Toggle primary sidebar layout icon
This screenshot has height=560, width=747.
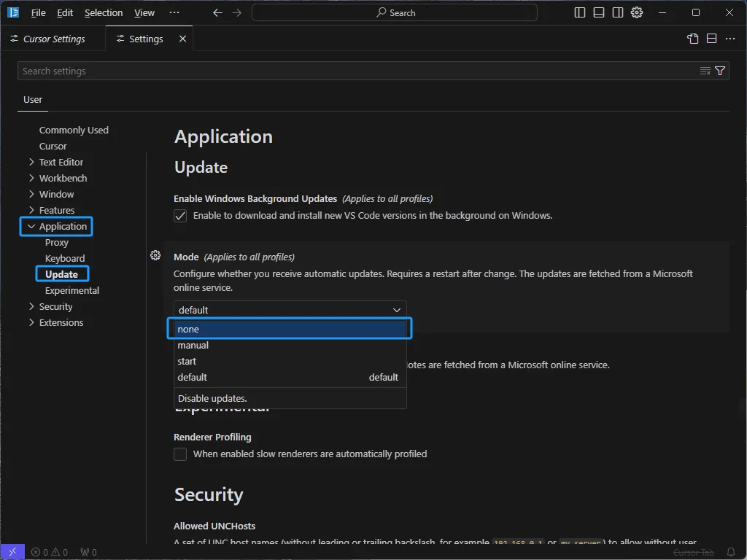pos(580,13)
